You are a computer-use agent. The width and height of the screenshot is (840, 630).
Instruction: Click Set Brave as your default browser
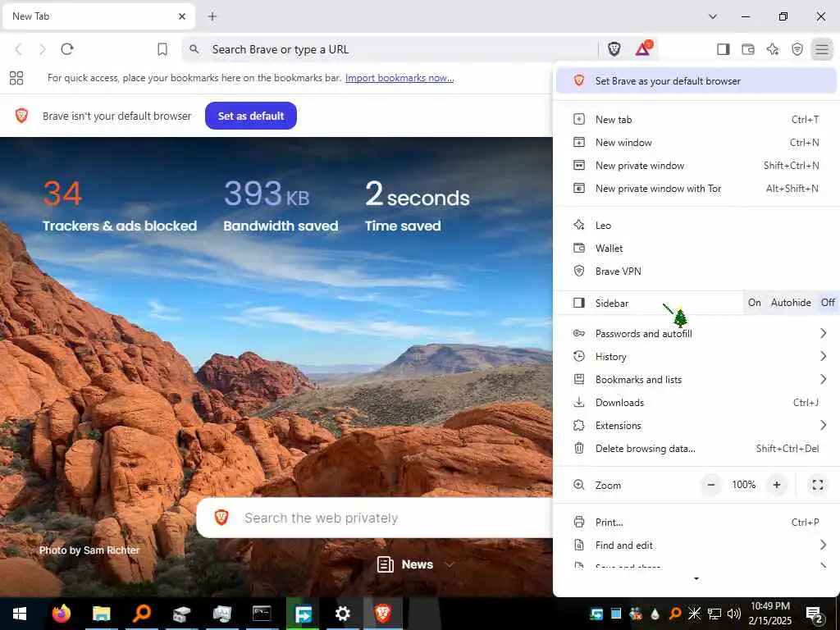696,81
